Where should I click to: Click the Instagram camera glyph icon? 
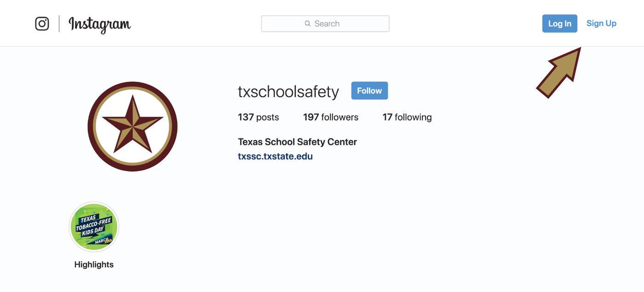pyautogui.click(x=42, y=23)
